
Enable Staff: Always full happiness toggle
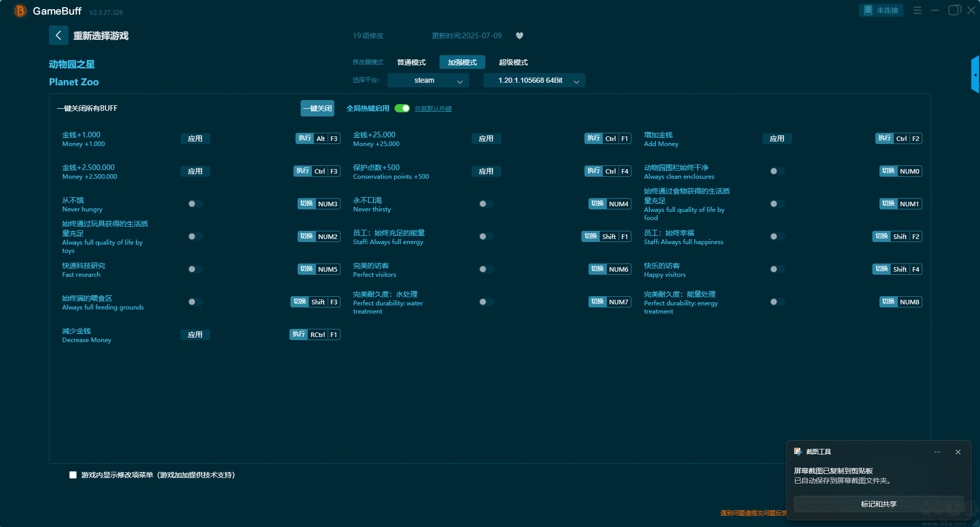pos(777,236)
